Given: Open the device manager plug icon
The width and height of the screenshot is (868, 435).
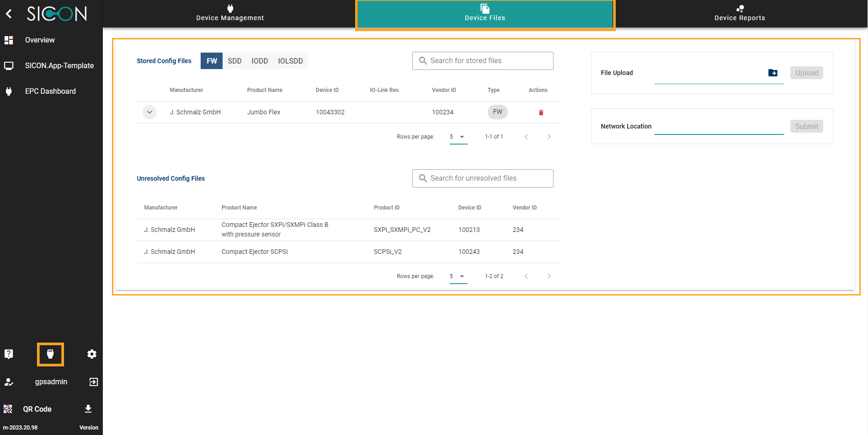Looking at the screenshot, I should point(50,354).
